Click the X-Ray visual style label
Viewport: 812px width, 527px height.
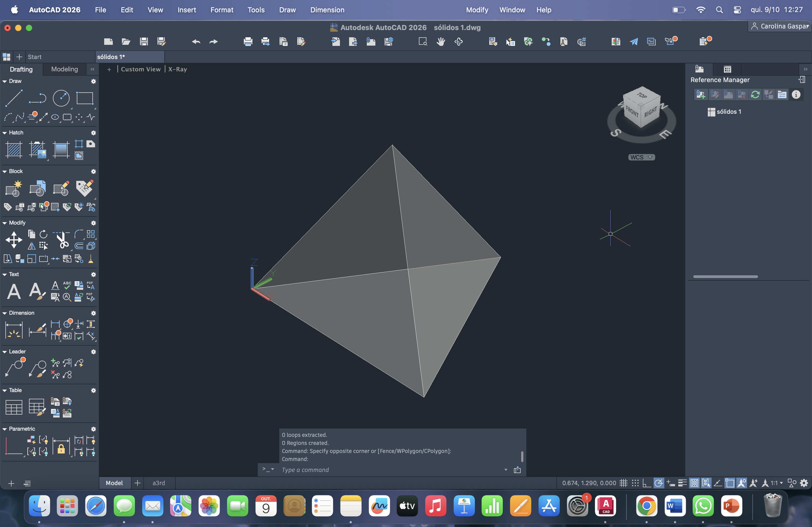click(177, 69)
